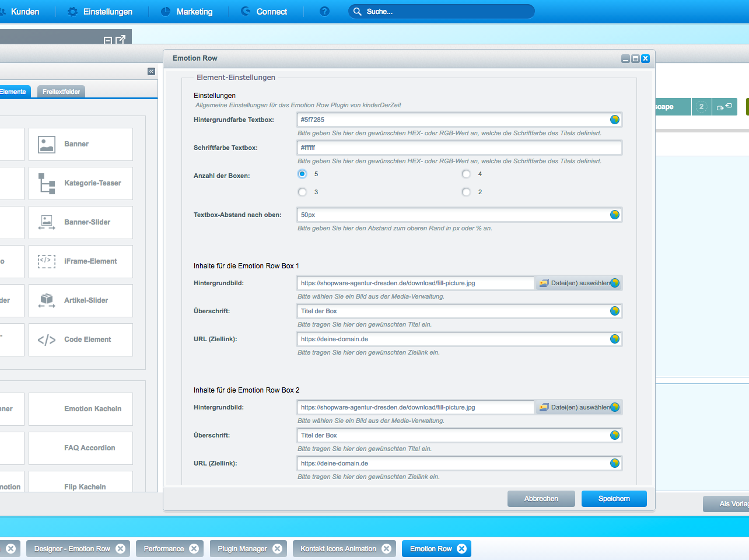Select 4 for Anzahl der Boxen
Image resolution: width=749 pixels, height=560 pixels.
(x=466, y=174)
